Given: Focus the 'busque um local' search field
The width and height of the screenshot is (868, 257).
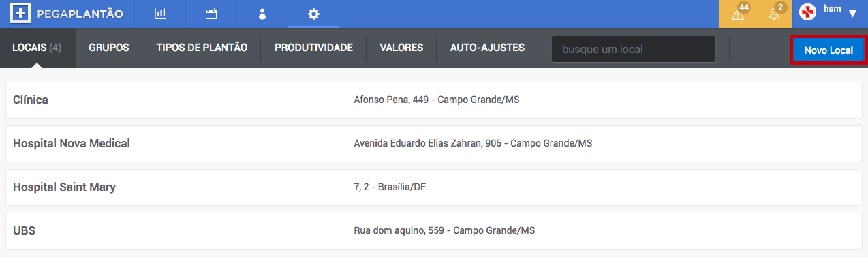Looking at the screenshot, I should (633, 49).
